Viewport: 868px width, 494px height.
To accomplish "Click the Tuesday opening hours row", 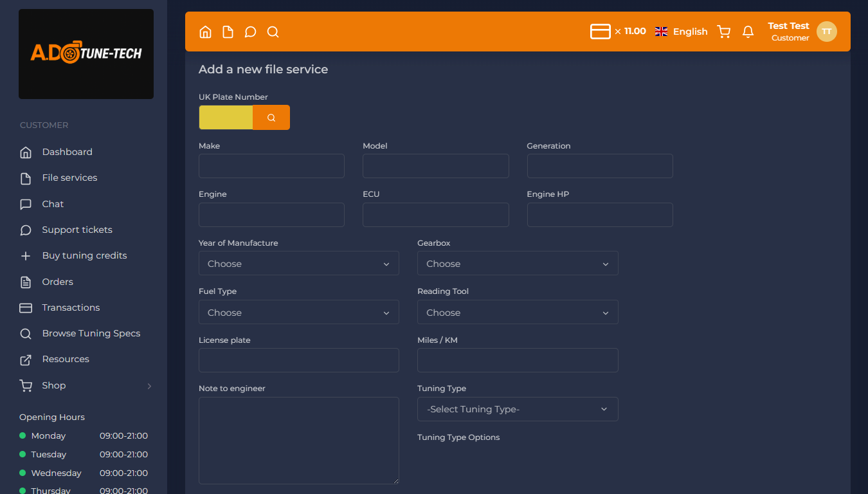I will 84,454.
